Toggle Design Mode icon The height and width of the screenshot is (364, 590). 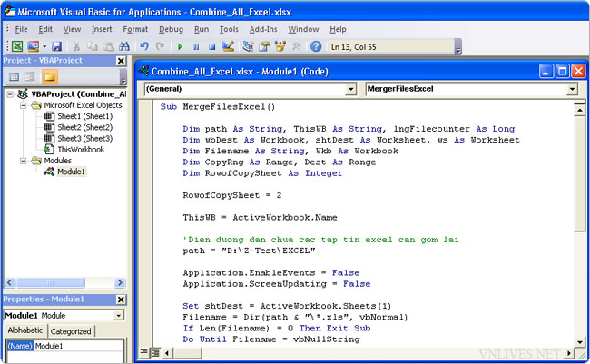pos(228,46)
